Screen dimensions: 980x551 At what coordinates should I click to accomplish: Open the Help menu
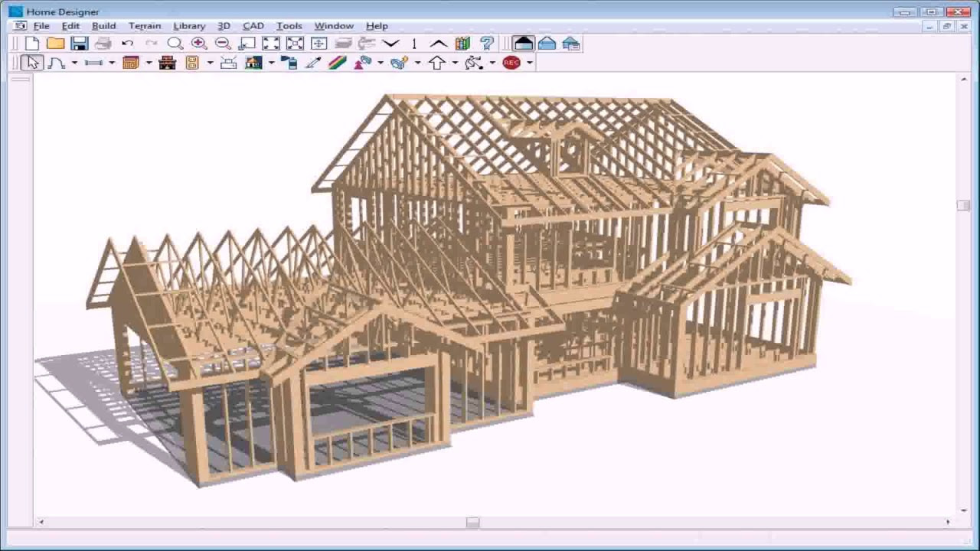(x=377, y=26)
